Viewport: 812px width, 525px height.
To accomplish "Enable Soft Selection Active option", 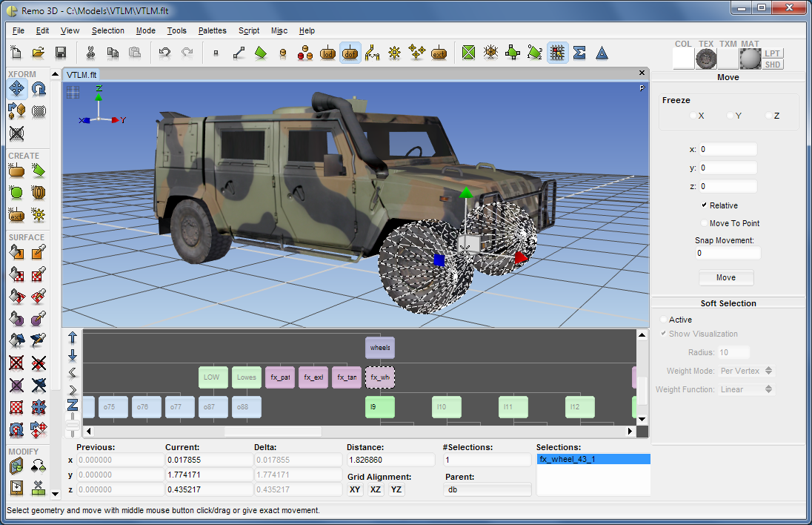I will 663,320.
